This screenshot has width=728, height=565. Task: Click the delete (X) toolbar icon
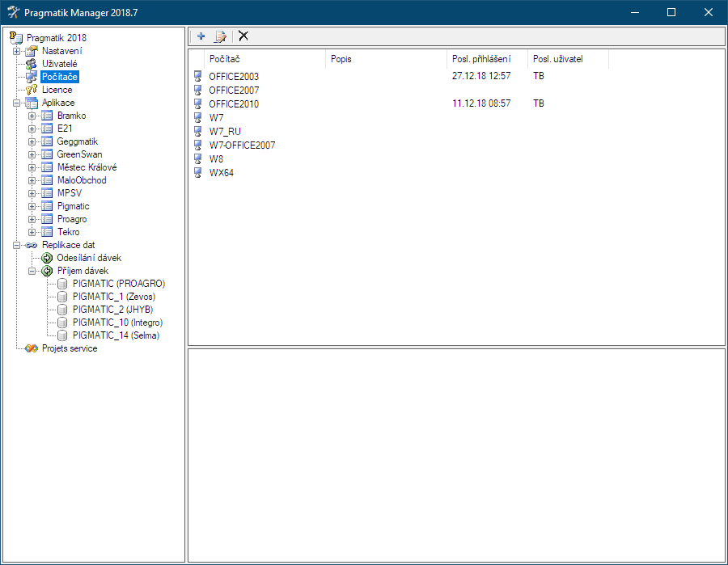(x=243, y=36)
